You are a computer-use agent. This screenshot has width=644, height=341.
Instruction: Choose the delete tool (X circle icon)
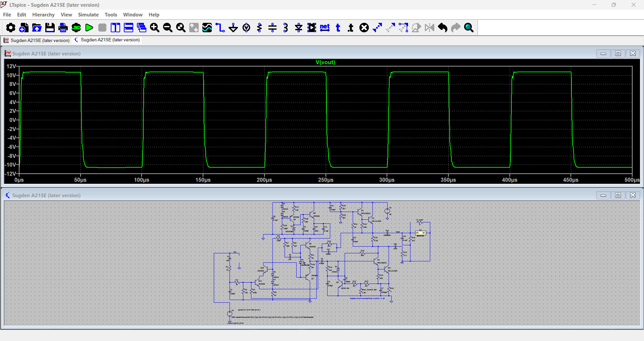(364, 28)
